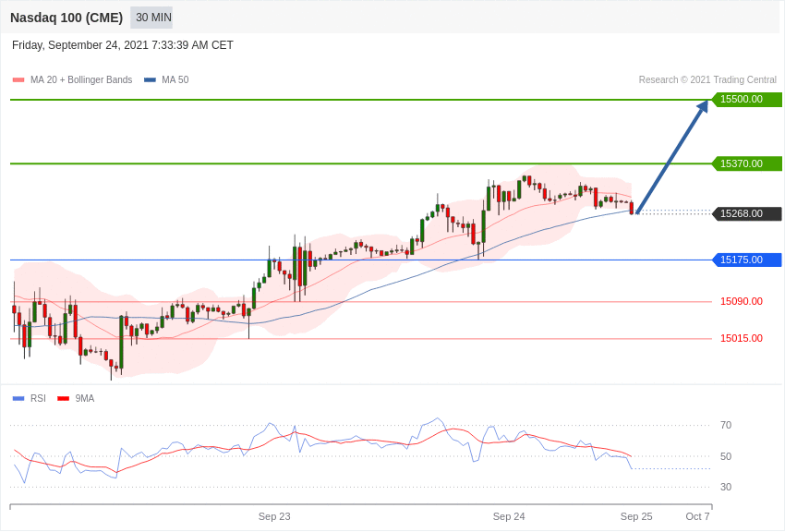Click the blue upward forecast arrow head

coord(703,106)
